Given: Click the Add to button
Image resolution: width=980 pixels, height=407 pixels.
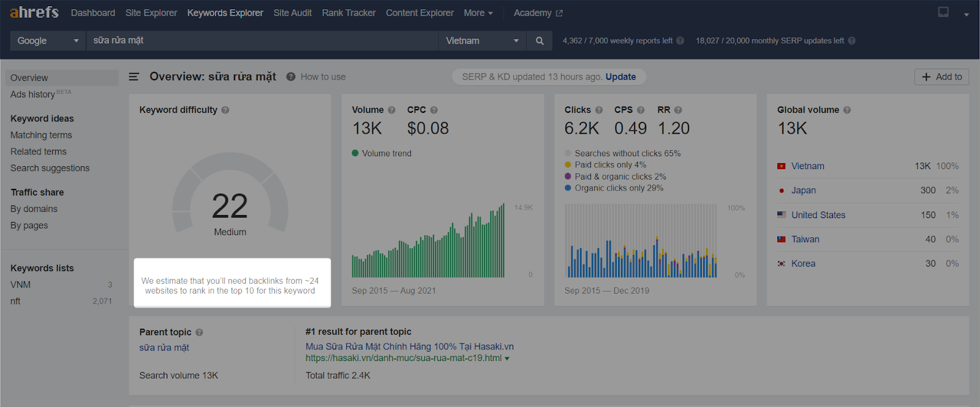Looking at the screenshot, I should [x=942, y=77].
